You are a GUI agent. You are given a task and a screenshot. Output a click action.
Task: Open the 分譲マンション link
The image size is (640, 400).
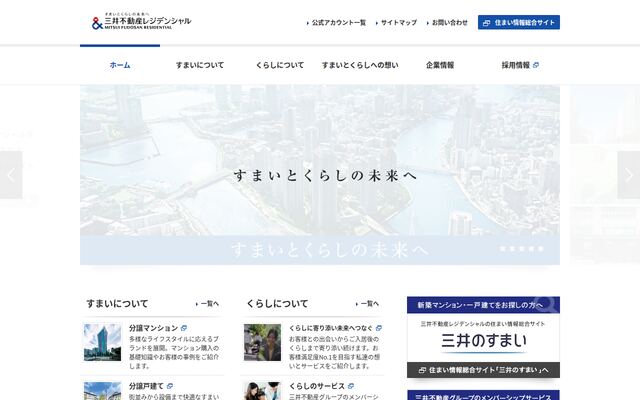tap(153, 328)
